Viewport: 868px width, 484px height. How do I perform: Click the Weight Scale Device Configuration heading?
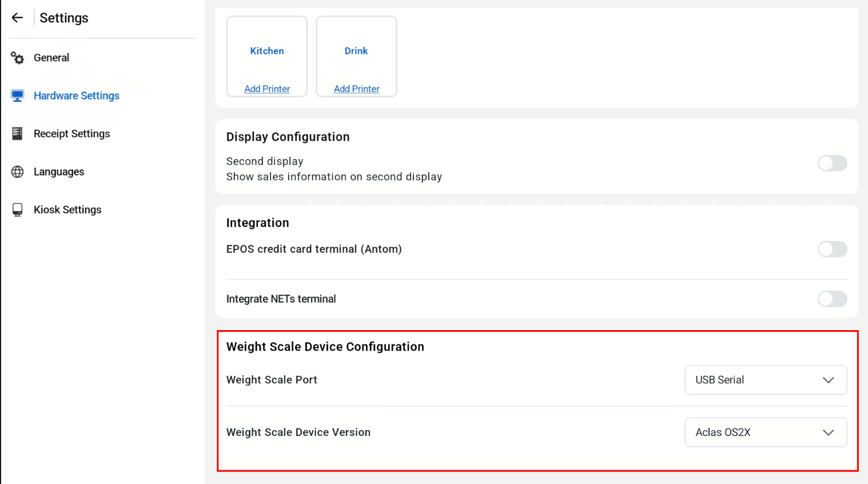pos(325,347)
